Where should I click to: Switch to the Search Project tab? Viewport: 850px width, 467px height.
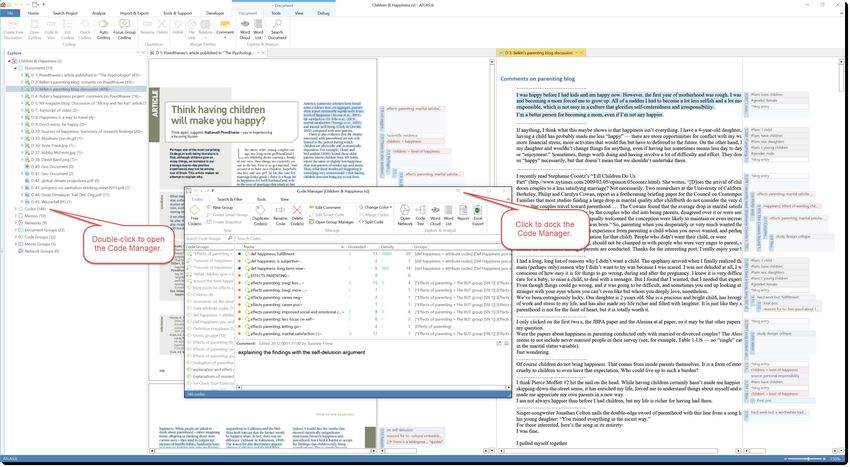click(65, 13)
